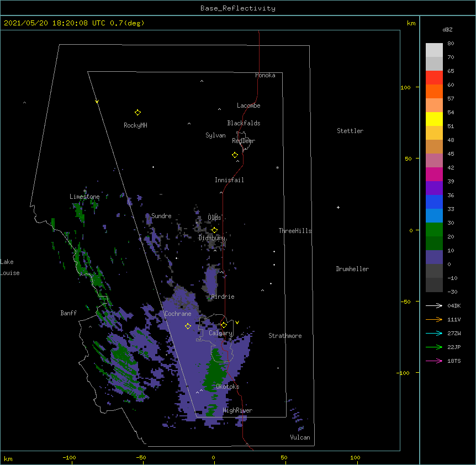Click the green 22JP arrow legend icon

coord(434,347)
